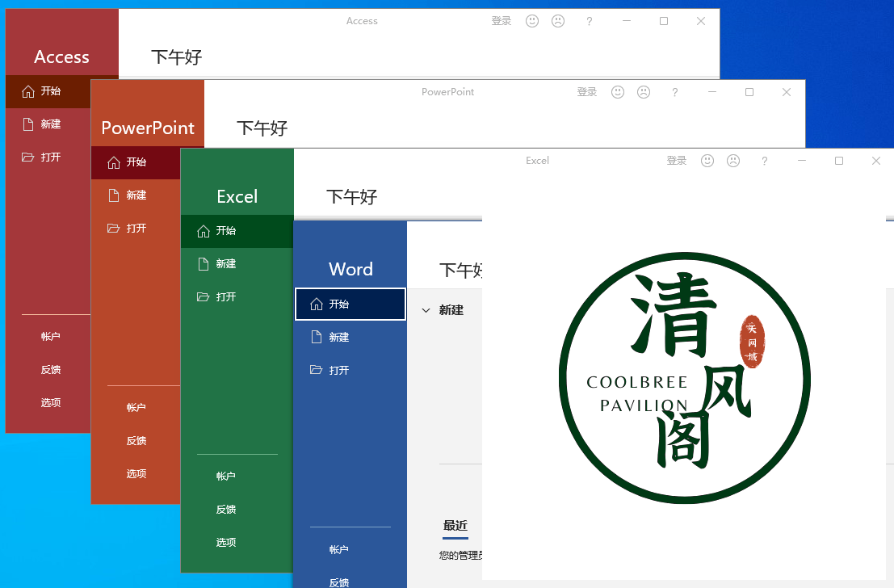This screenshot has height=588, width=894.
Task: Click 登录 in the PowerPoint title bar
Action: (x=586, y=92)
